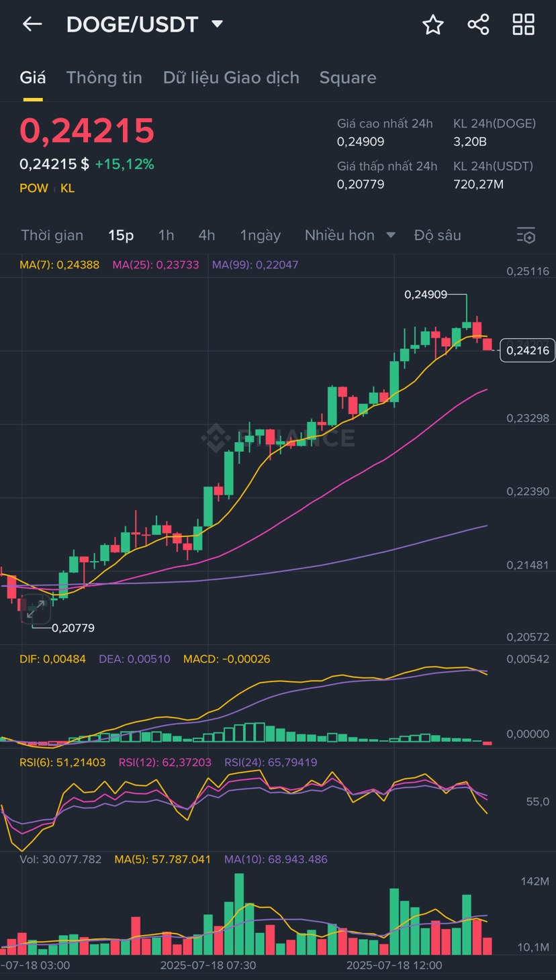Switch to the Giá tab
The image size is (556, 980).
coord(33,78)
